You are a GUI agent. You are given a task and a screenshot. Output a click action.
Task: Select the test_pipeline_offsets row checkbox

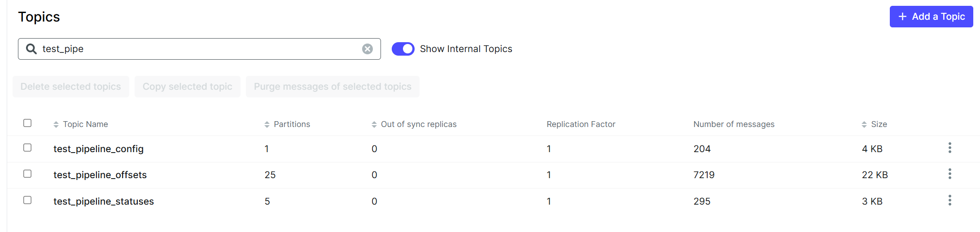(27, 174)
